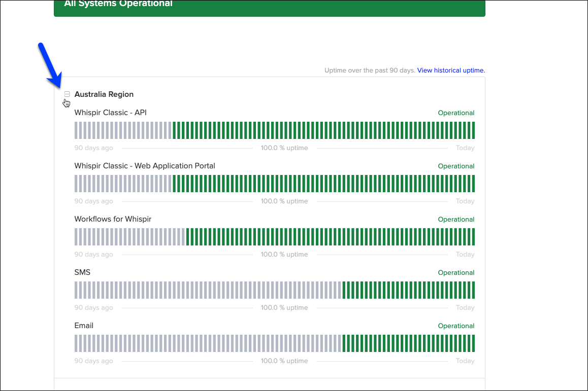Click Operational status for SMS
The image size is (588, 391).
456,273
